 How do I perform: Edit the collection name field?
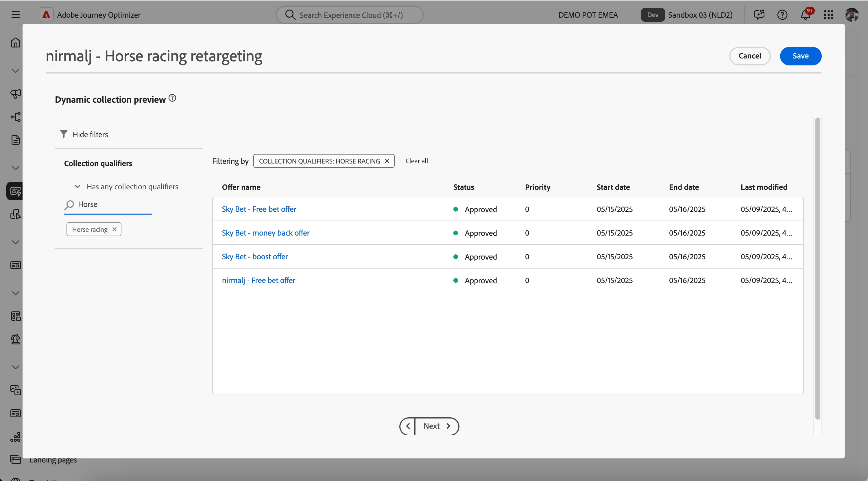[x=190, y=56]
